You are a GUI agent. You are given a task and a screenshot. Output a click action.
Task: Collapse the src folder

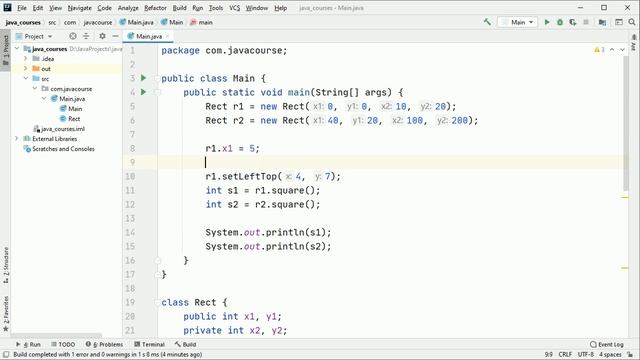click(26, 78)
